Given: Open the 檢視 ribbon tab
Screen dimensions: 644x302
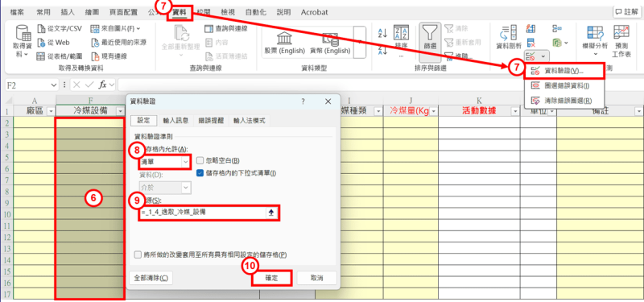Looking at the screenshot, I should pyautogui.click(x=228, y=12).
